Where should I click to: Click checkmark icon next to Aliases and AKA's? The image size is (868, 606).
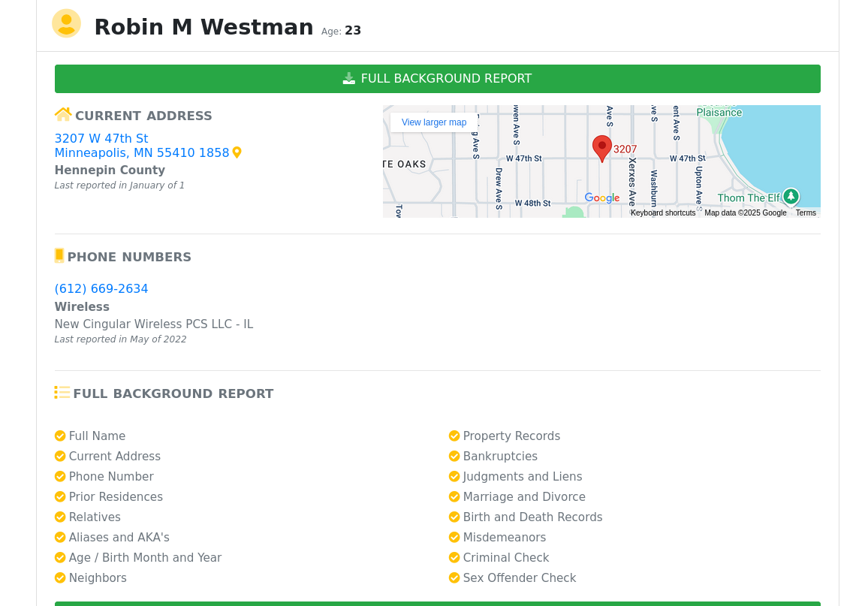60,538
